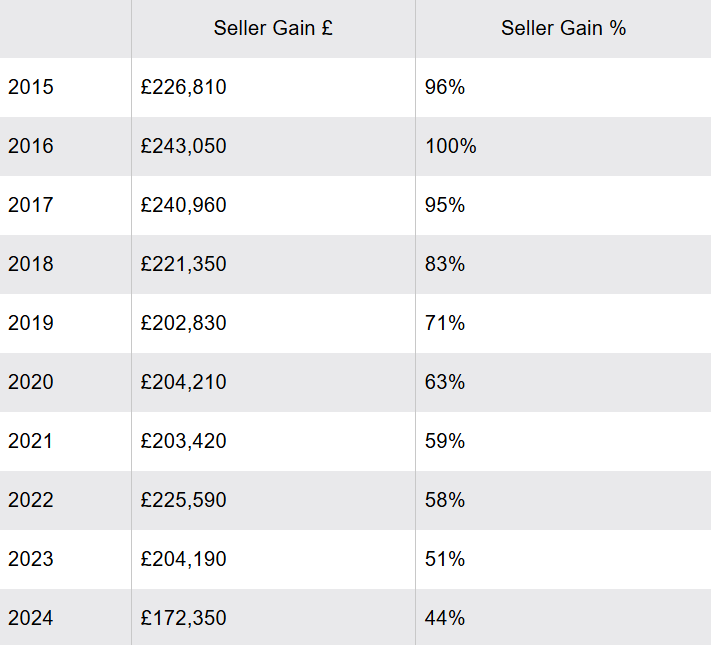The width and height of the screenshot is (711, 645).
Task: Select the 2016 row label
Action: 31,146
